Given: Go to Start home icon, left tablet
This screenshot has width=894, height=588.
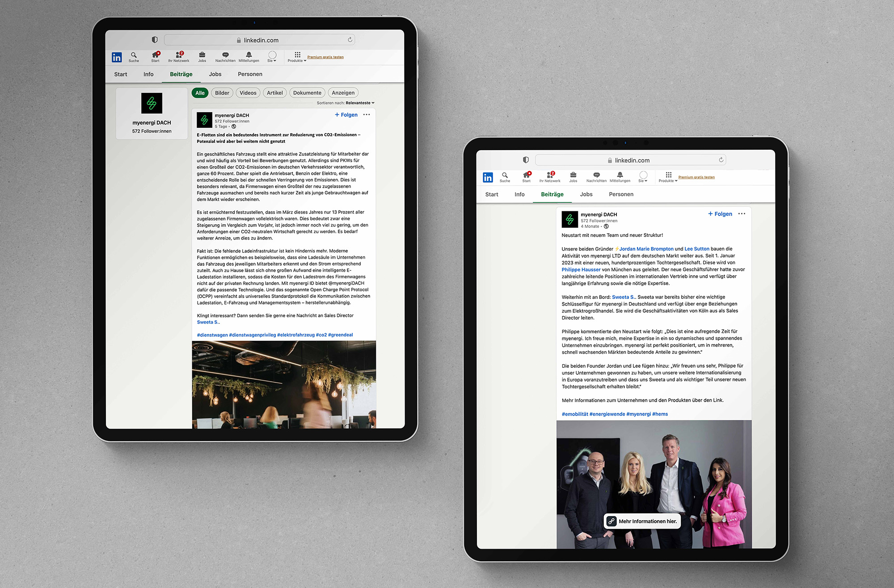Looking at the screenshot, I should pos(155,57).
